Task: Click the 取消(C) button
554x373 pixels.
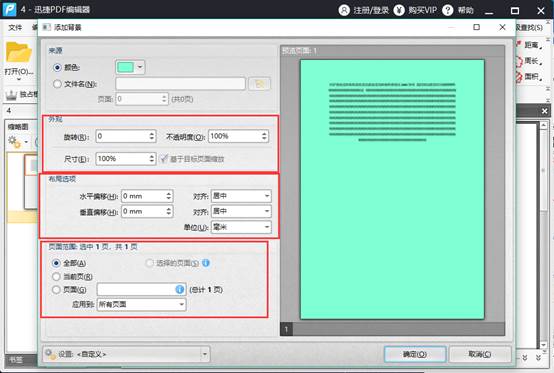Action: (480, 354)
